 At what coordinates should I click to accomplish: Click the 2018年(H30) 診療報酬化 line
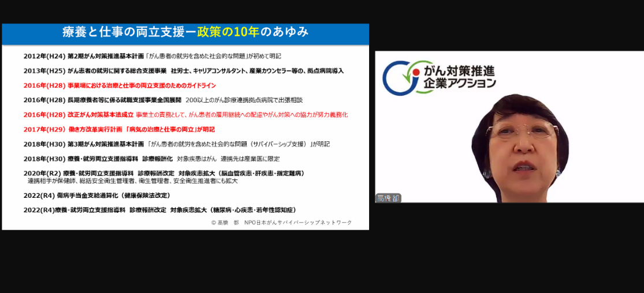[151, 159]
